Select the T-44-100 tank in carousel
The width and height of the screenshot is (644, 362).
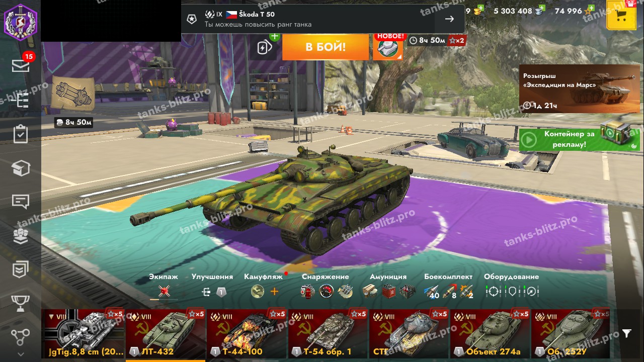[x=247, y=333]
